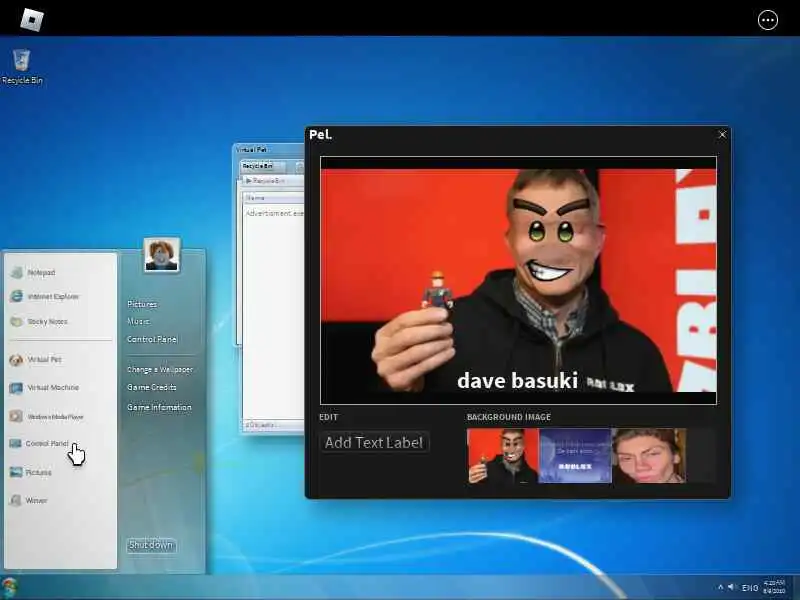Click the Virtual Pet dog icon
Screen dimensions: 800x600
pyautogui.click(x=16, y=360)
